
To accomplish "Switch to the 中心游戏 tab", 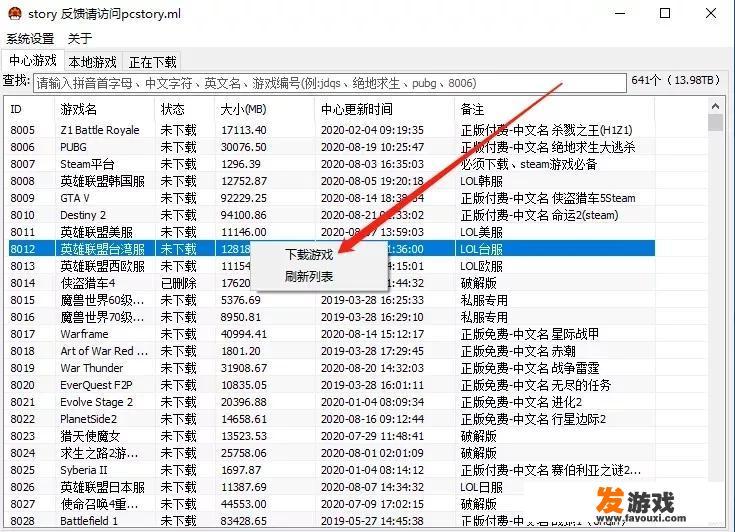I will (32, 60).
